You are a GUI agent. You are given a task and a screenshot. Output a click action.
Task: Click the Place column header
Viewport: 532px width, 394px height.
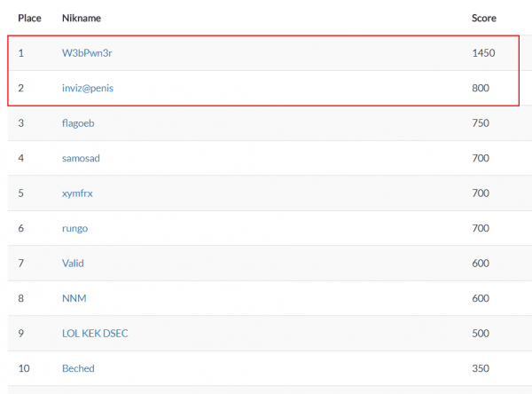coord(29,18)
